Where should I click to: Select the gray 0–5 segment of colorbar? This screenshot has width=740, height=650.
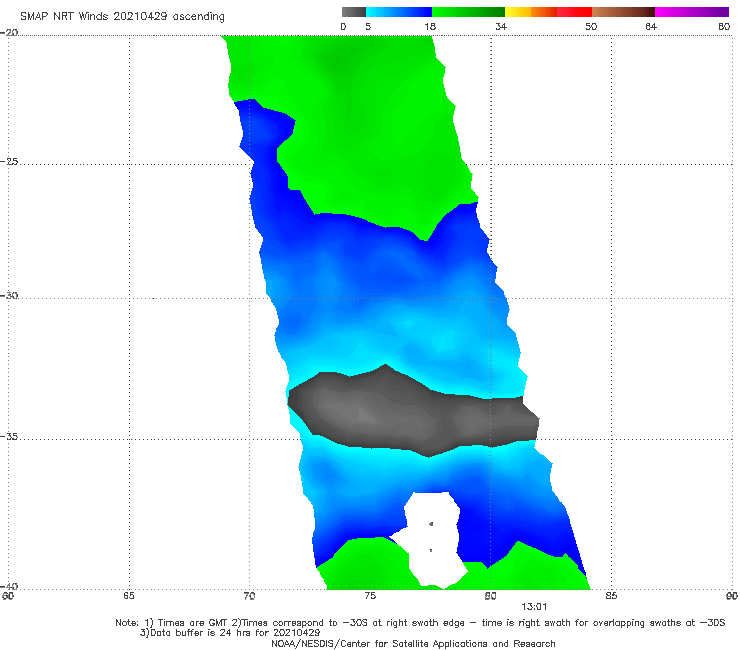coord(354,12)
